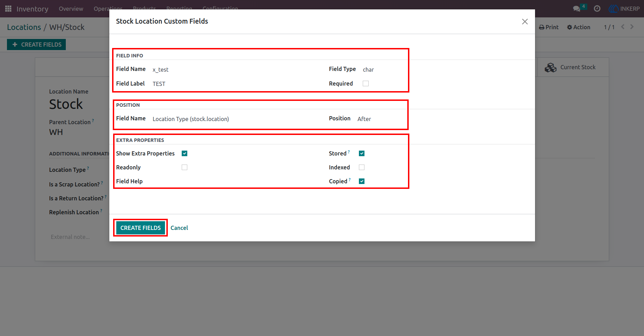Click Cancel in the dialog
The image size is (644, 336).
coord(179,228)
